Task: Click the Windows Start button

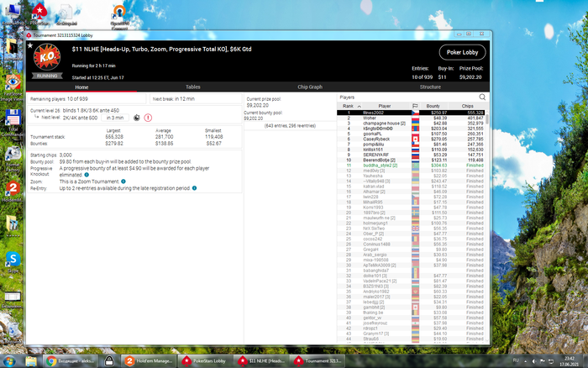Action: pos(9,361)
